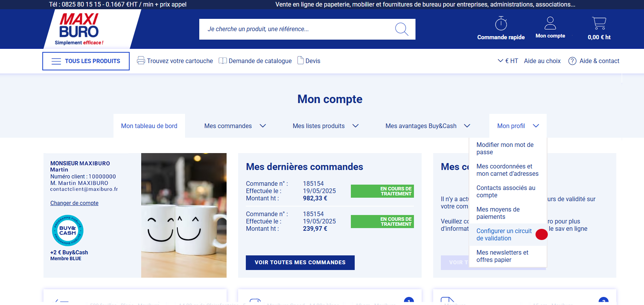
Task: Click the Aide & contact question mark icon
Action: [x=572, y=61]
